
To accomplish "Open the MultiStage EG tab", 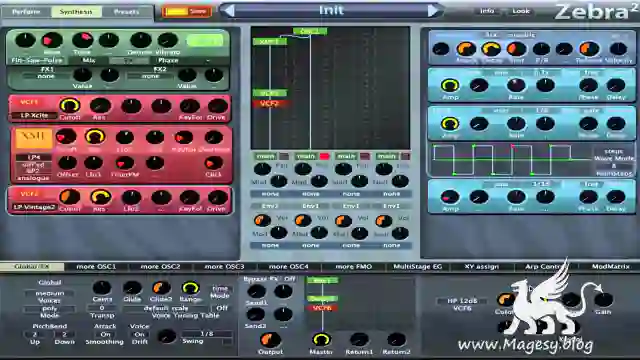I will tap(418, 267).
